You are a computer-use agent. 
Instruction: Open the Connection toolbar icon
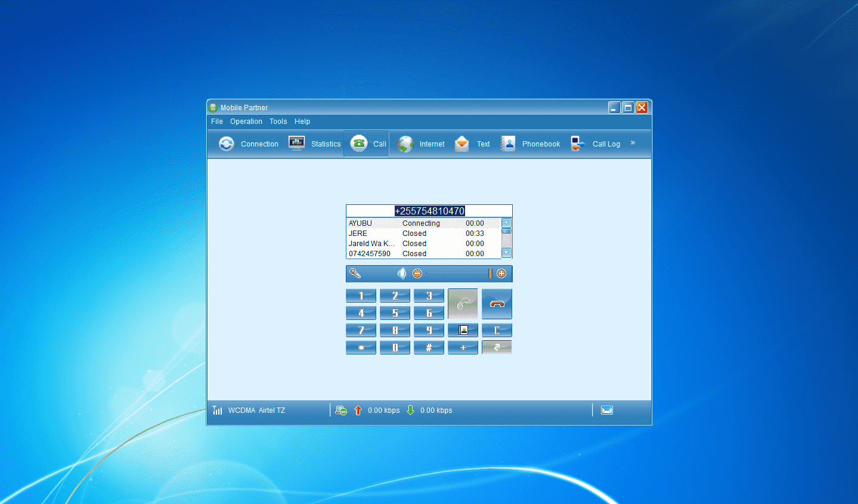click(x=227, y=144)
